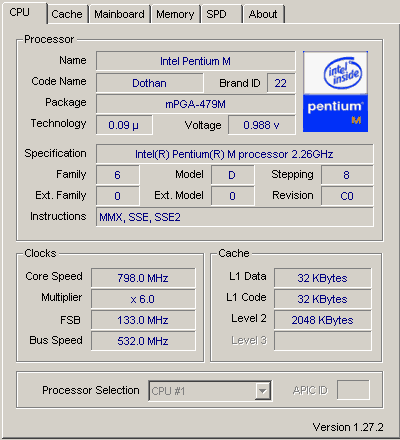This screenshot has height=440, width=400.
Task: Click the empty Level 3 cache field
Action: (323, 341)
